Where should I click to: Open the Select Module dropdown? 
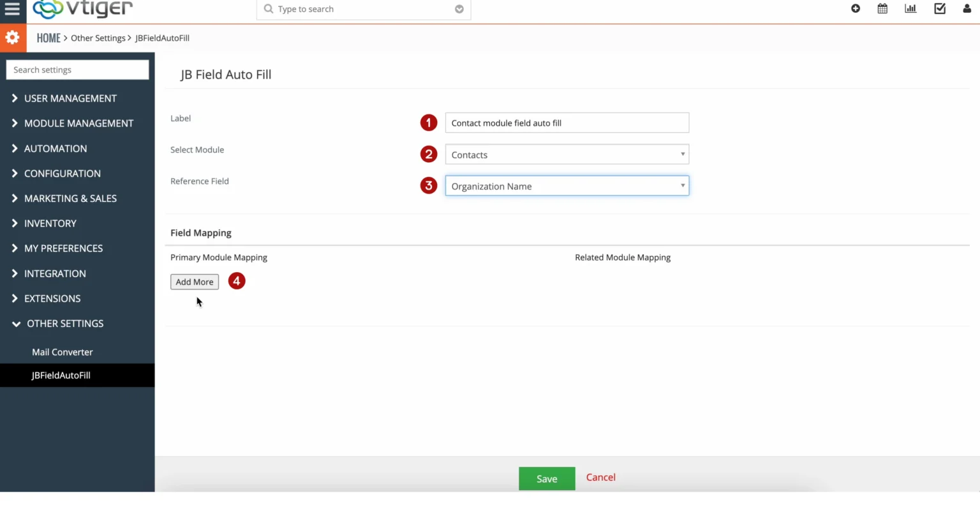click(567, 154)
